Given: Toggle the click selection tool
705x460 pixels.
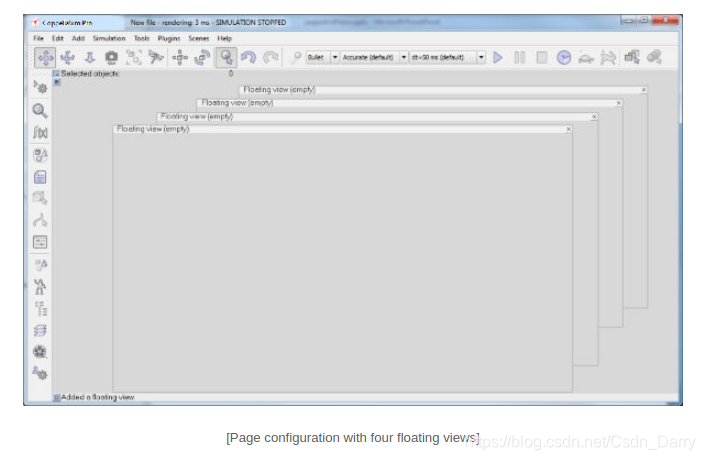Looking at the screenshot, I should pos(226,58).
